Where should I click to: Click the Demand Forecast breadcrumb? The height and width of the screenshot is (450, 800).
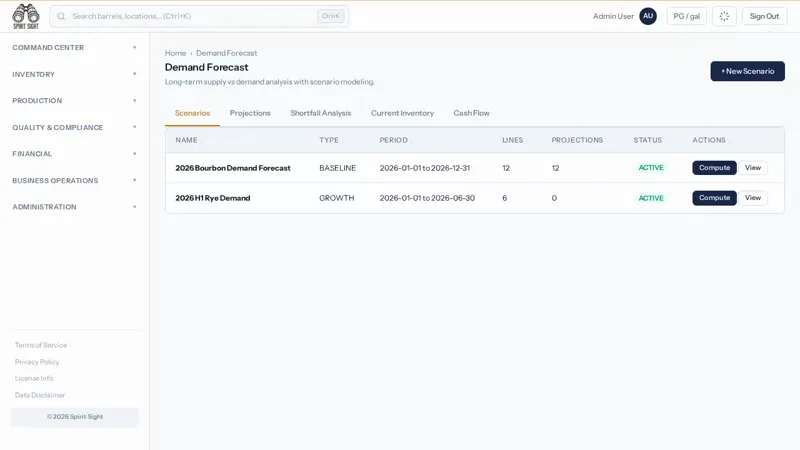pos(227,53)
